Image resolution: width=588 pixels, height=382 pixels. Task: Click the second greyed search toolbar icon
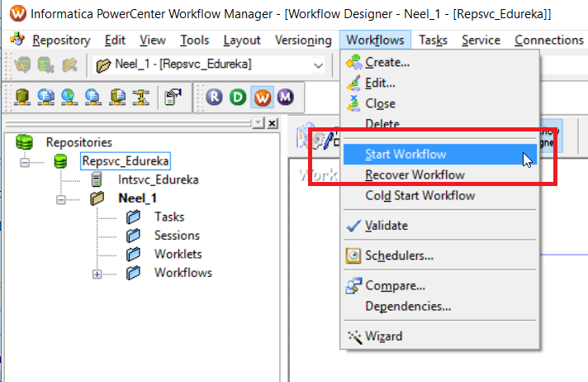45,65
